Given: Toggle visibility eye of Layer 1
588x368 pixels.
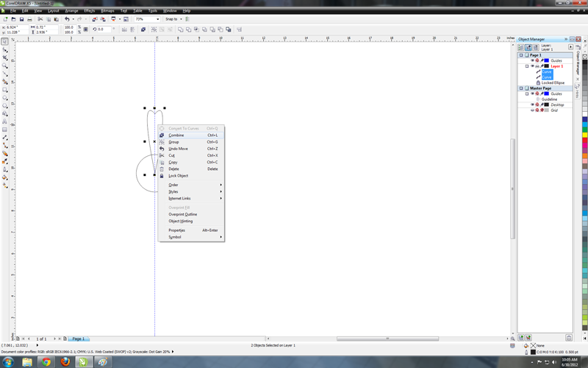Looking at the screenshot, I should (531, 66).
